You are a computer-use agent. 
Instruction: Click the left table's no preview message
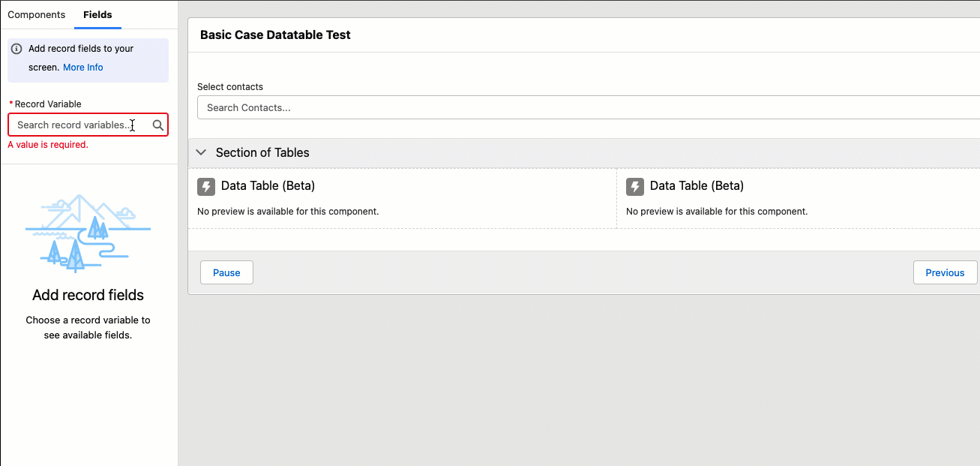pyautogui.click(x=288, y=212)
